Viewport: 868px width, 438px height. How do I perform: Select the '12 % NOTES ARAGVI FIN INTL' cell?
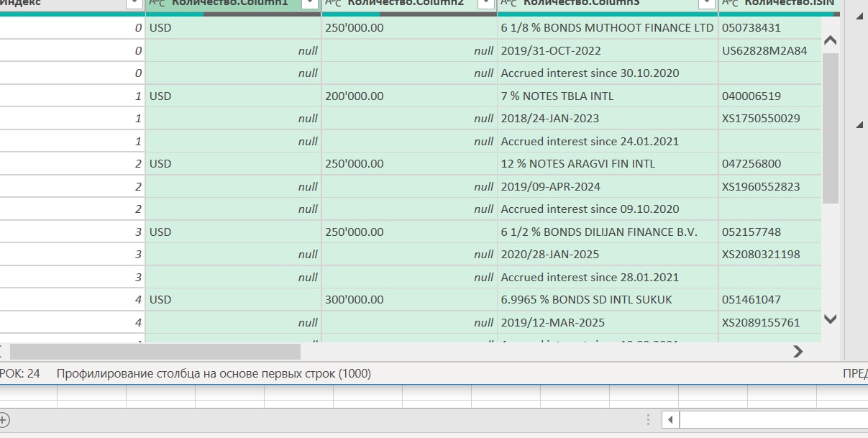click(x=608, y=164)
